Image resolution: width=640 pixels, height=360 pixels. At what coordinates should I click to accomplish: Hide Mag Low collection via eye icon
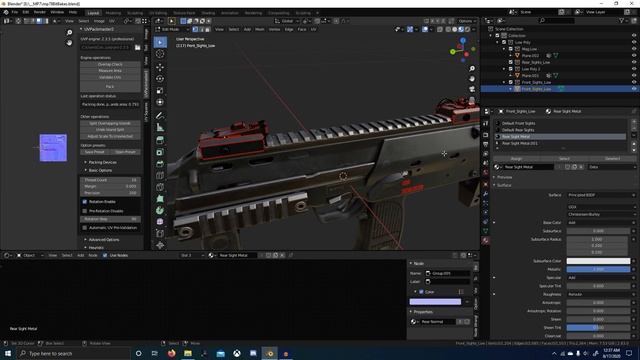(634, 49)
